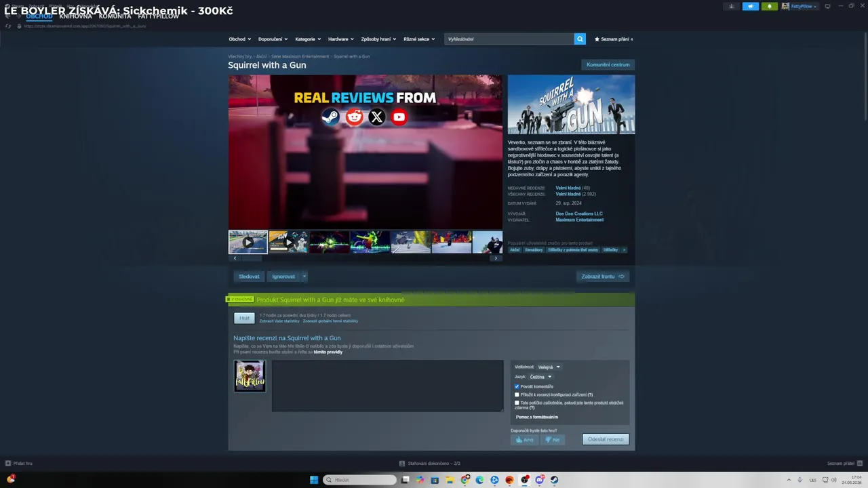
Task: Click the Akční tag
Action: tap(515, 249)
